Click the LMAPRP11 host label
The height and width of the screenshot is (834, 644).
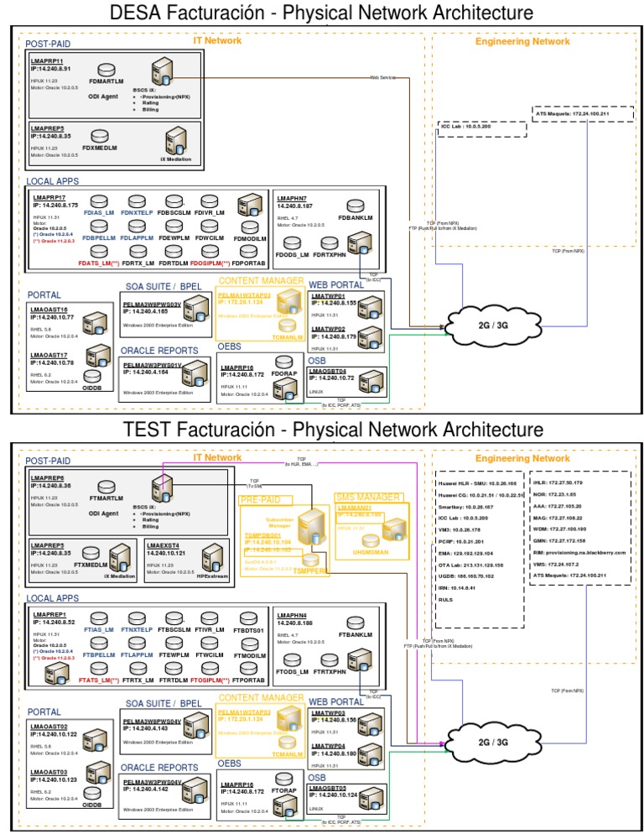tap(47, 61)
